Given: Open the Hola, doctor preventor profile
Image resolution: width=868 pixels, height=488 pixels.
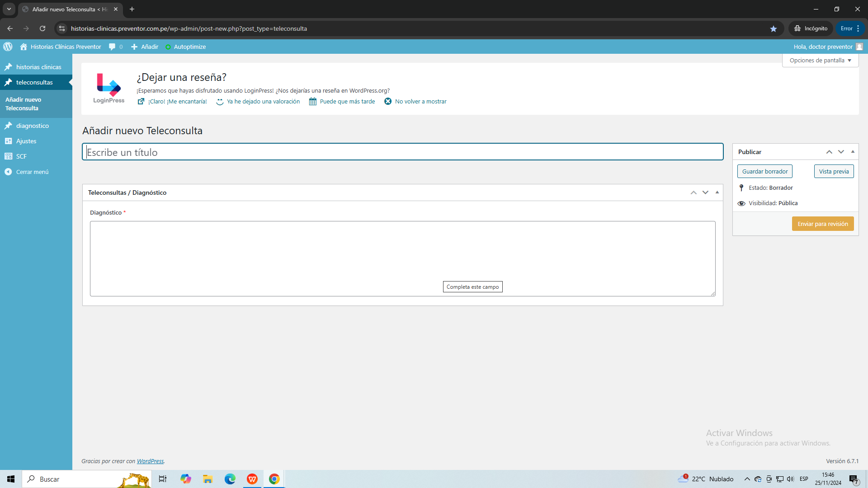Looking at the screenshot, I should [828, 47].
